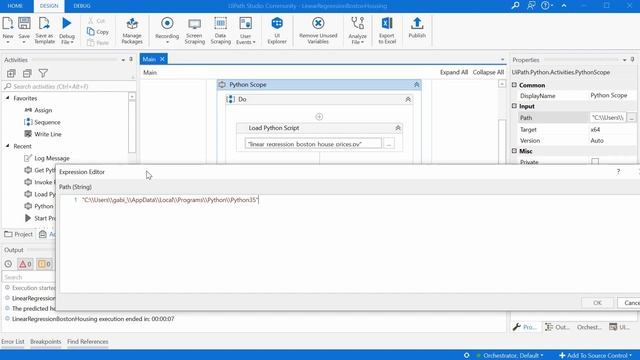This screenshot has width=640, height=360.
Task: Collapse the Common properties section
Action: coord(514,85)
